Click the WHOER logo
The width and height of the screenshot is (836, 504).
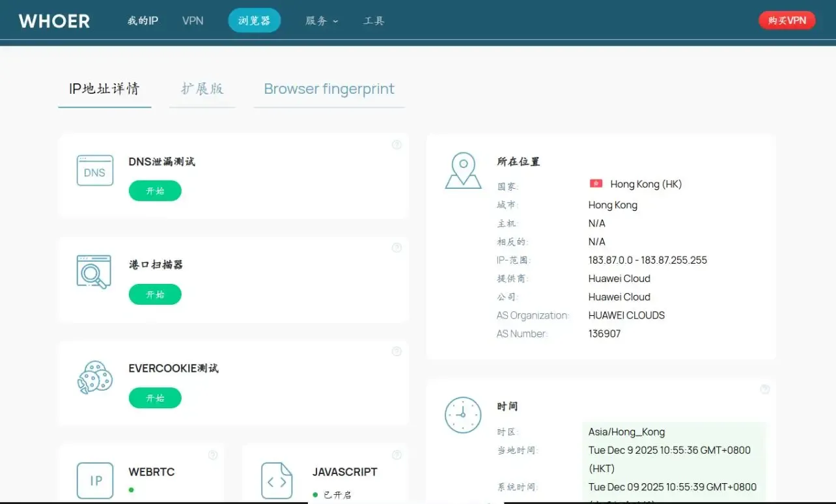pos(55,21)
